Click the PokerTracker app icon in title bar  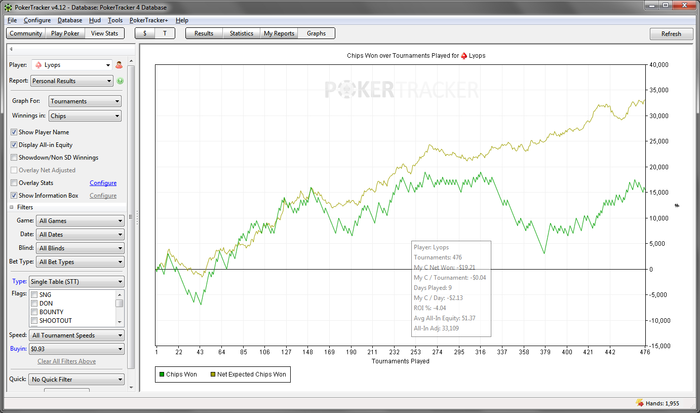click(x=8, y=8)
